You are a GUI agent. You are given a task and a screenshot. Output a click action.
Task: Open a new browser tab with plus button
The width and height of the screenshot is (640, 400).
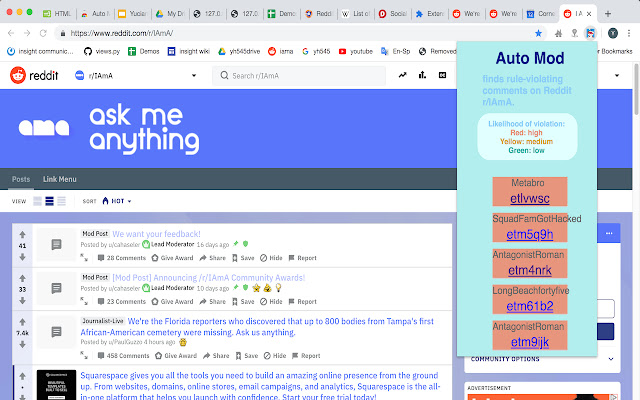point(608,13)
